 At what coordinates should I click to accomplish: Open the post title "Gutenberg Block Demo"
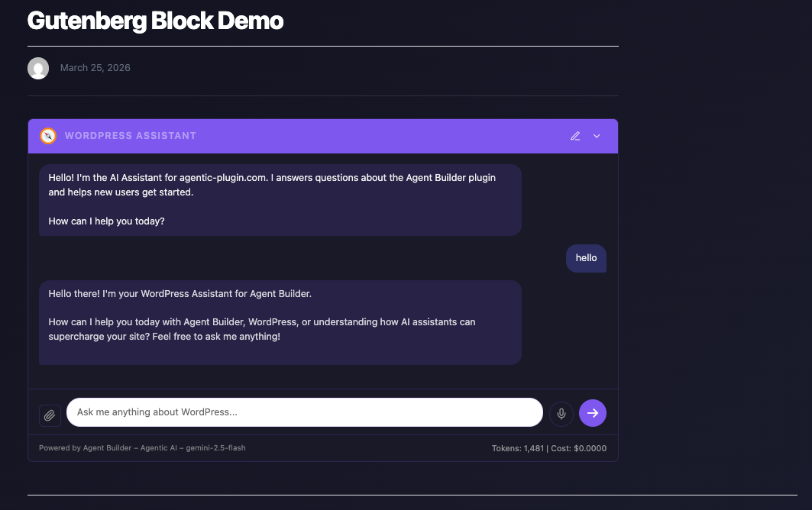pos(155,21)
